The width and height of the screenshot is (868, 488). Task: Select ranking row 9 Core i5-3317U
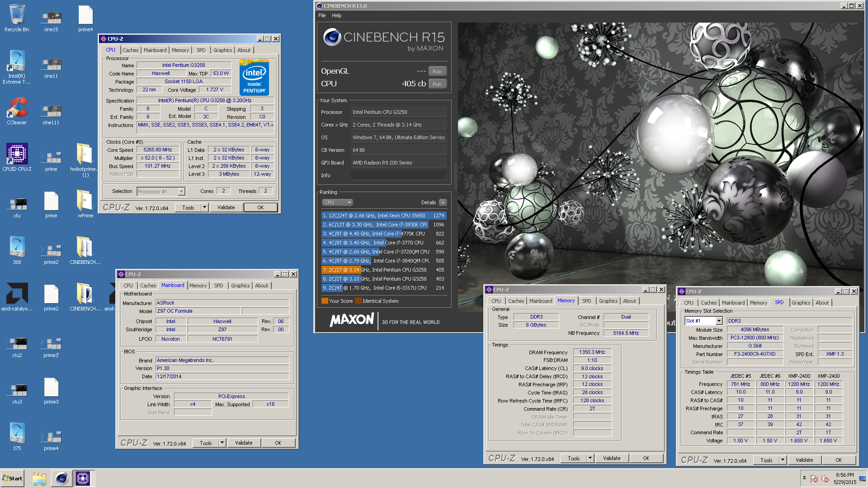[384, 288]
